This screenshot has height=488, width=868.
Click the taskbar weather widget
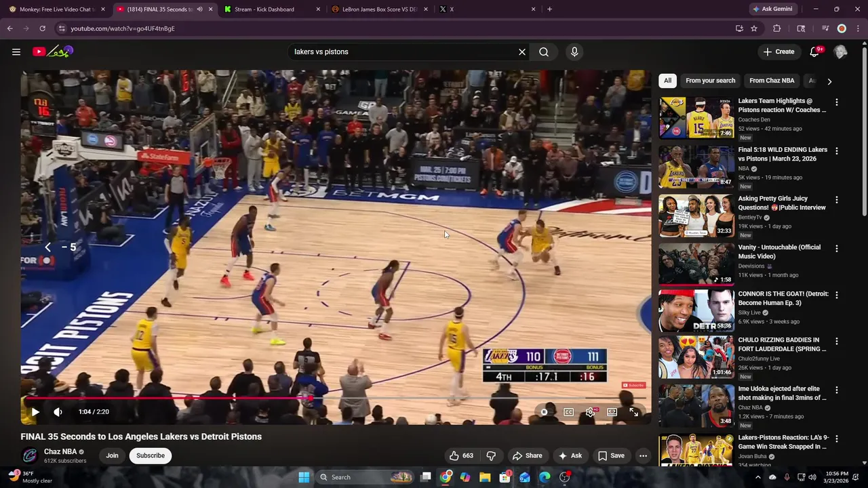(x=30, y=477)
